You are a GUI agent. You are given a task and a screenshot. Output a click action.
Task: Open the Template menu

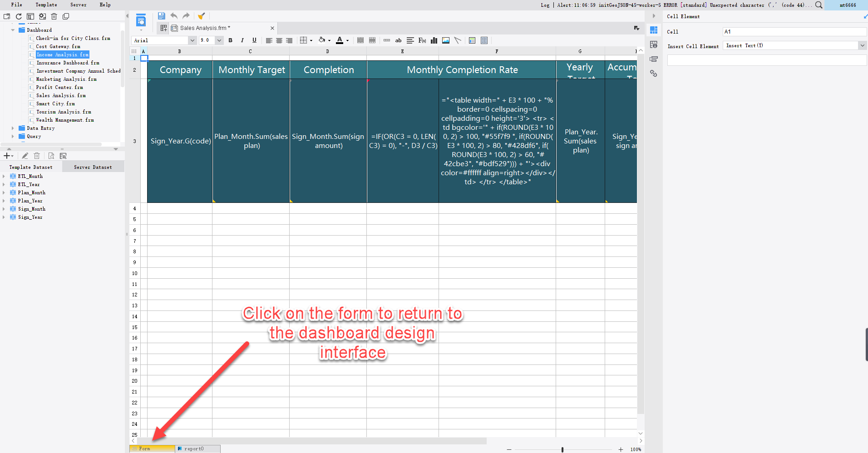pos(46,5)
